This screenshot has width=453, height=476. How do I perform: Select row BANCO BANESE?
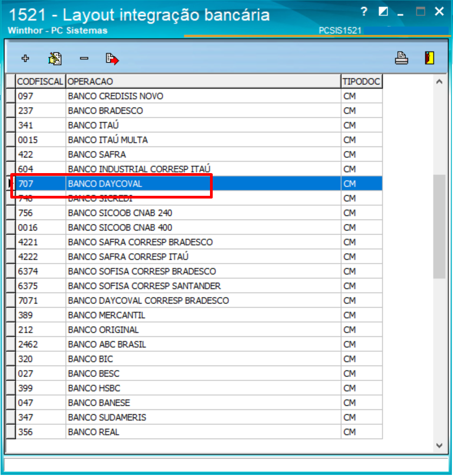[194, 402]
